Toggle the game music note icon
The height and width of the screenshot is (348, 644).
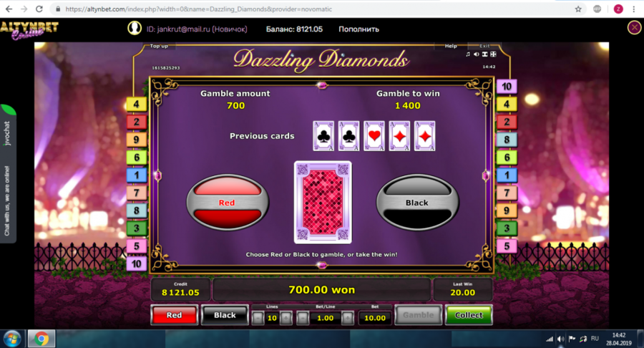(468, 54)
